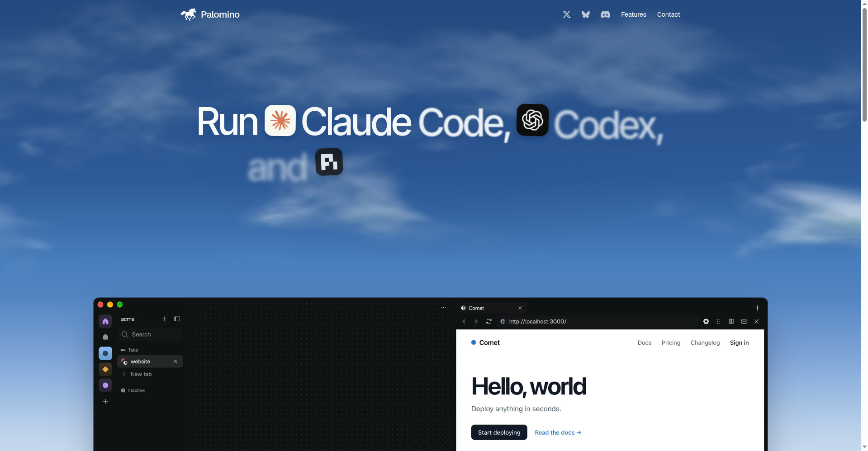Click the pixelated P app icon
This screenshot has height=451, width=868.
point(329,162)
